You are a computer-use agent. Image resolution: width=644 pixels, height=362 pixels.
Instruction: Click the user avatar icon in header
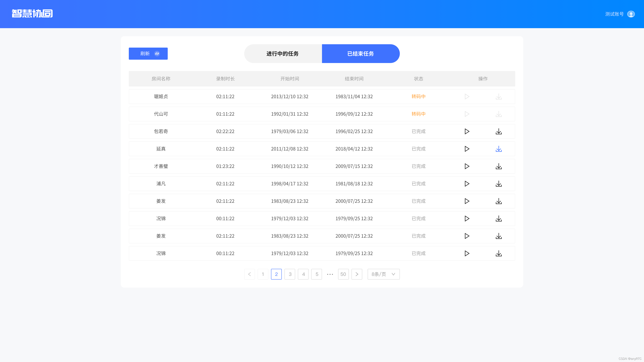tap(631, 14)
